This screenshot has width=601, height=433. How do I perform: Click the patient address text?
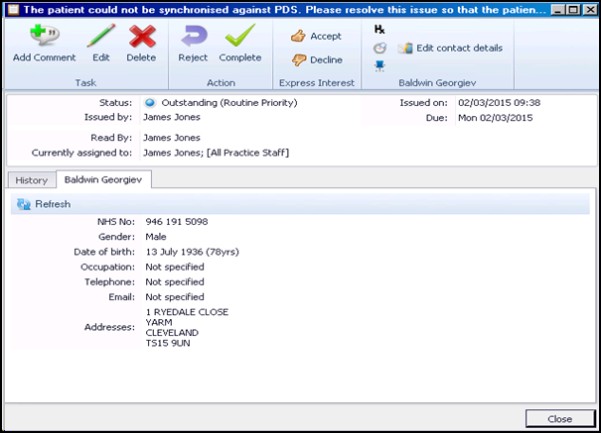(186, 327)
